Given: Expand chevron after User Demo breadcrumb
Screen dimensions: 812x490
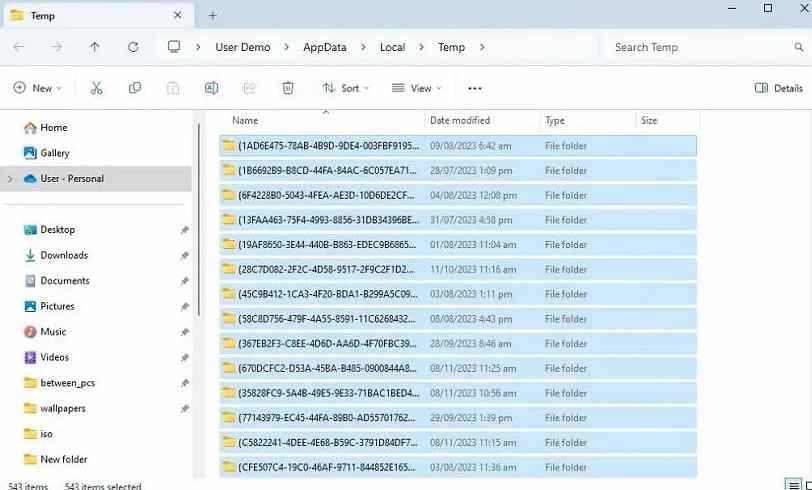Looking at the screenshot, I should [x=286, y=47].
